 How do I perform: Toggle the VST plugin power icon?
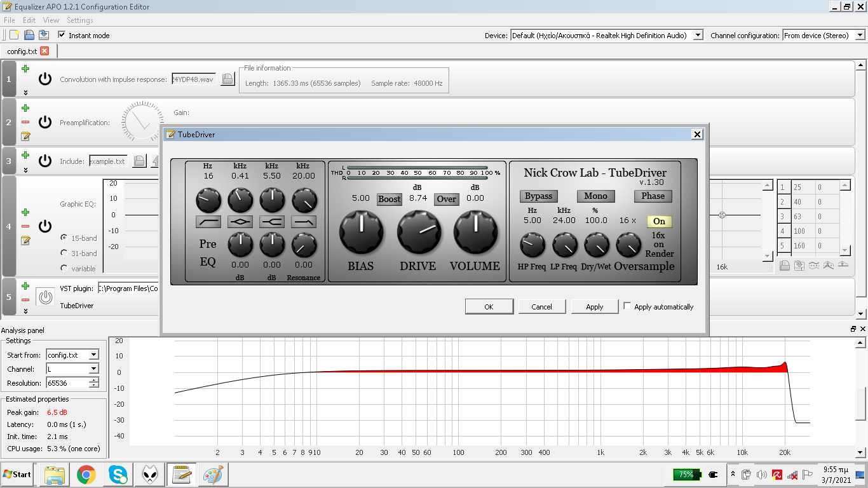click(x=44, y=297)
